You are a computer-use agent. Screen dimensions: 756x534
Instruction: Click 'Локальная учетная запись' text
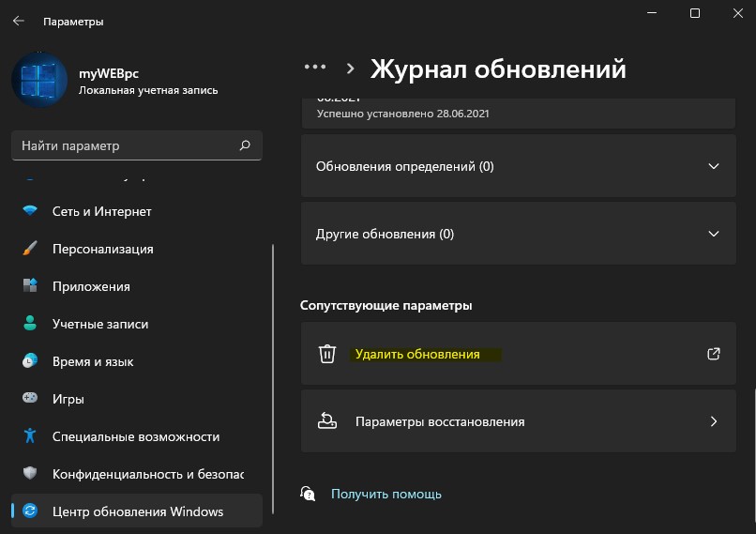pos(148,90)
